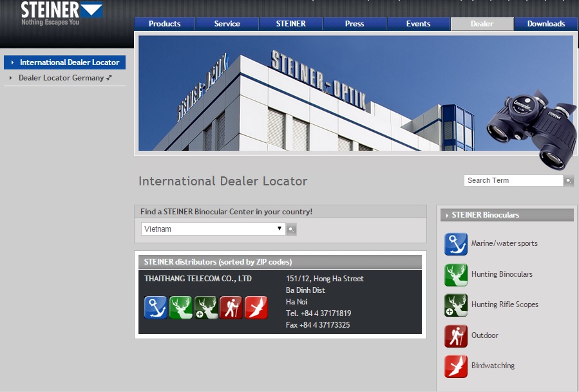The width and height of the screenshot is (579, 392).
Task: Open the Birdwatching category link
Action: (493, 366)
